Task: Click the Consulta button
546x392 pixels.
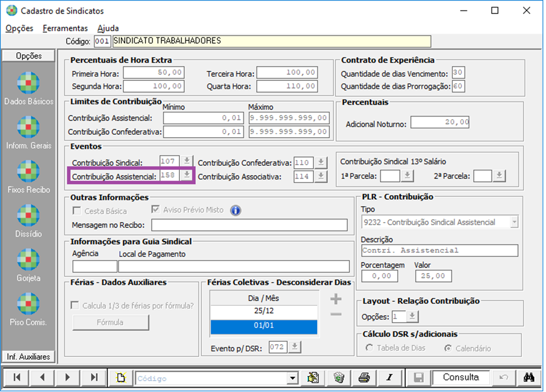Action: tap(461, 377)
